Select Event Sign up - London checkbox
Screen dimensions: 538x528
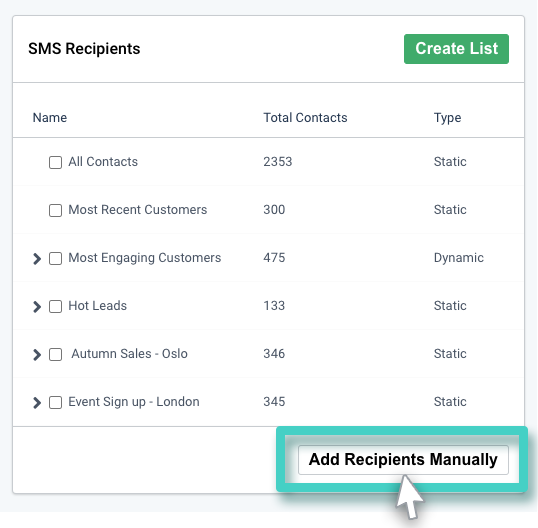point(55,402)
